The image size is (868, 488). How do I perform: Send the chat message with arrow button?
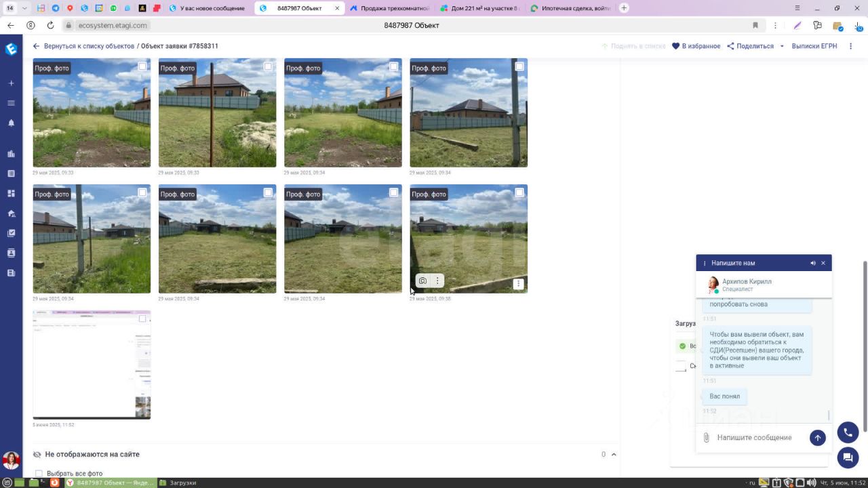click(818, 438)
